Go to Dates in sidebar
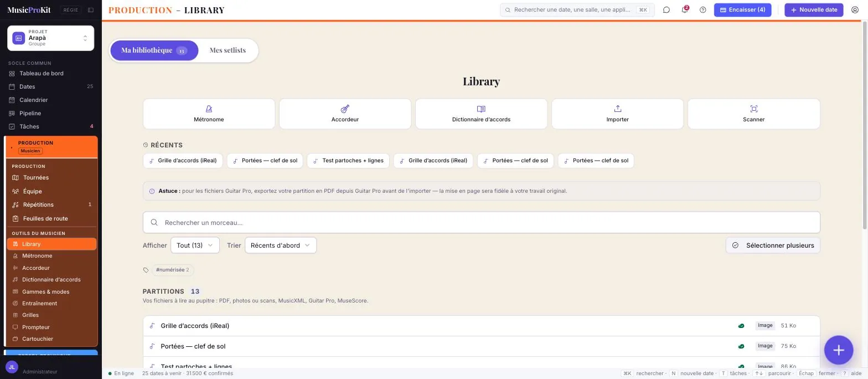 click(x=51, y=86)
